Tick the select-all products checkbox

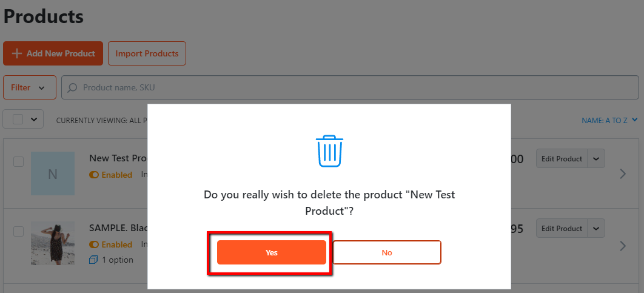(18, 119)
